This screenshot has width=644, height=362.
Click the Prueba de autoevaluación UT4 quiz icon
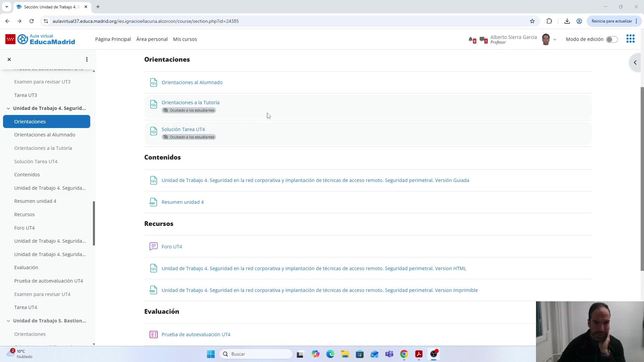pyautogui.click(x=153, y=335)
